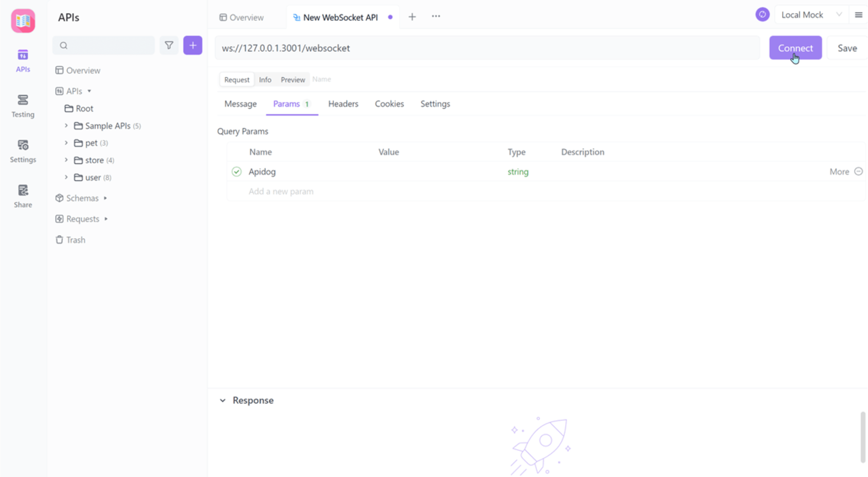Switch to the Message tab

point(241,103)
